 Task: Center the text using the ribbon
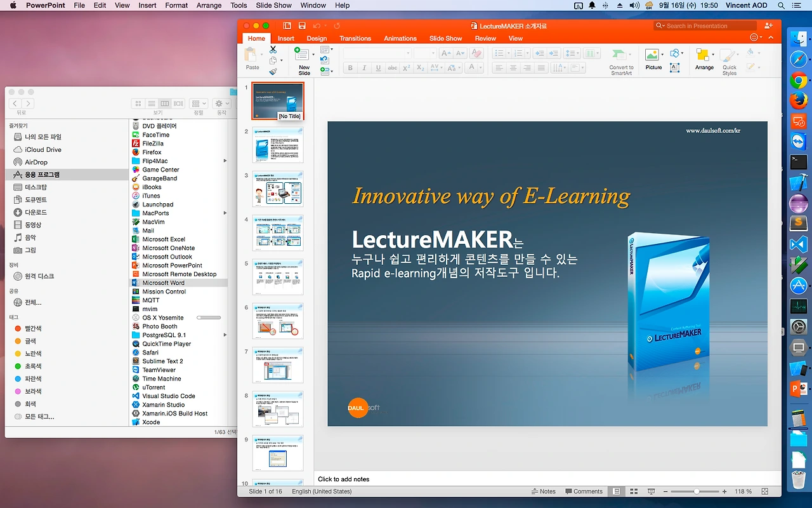513,68
